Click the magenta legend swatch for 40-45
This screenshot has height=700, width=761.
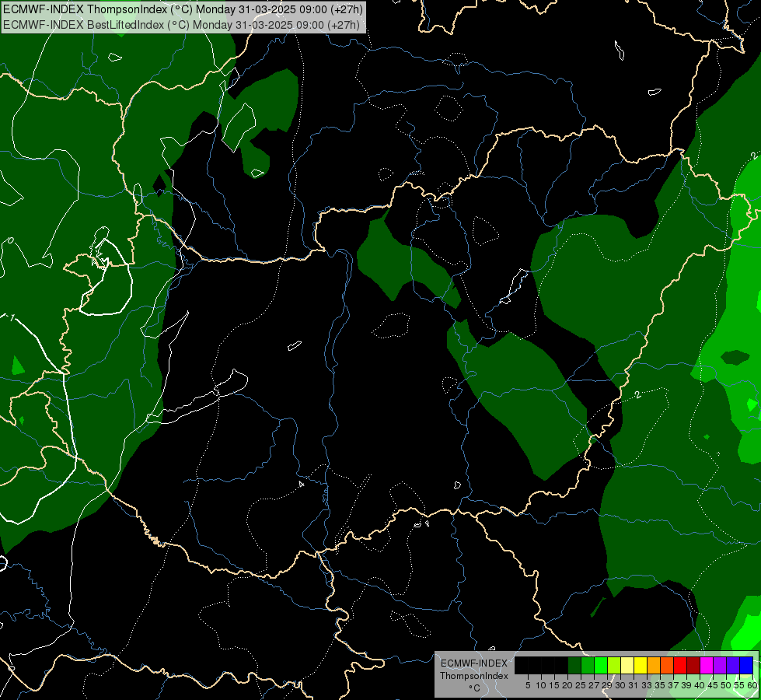[707, 665]
